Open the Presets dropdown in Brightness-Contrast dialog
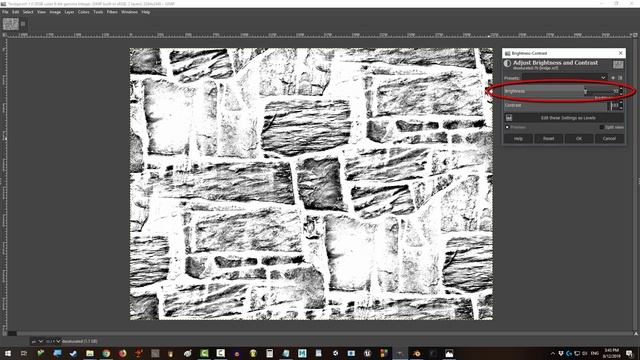This screenshot has width=640, height=360. pos(565,78)
